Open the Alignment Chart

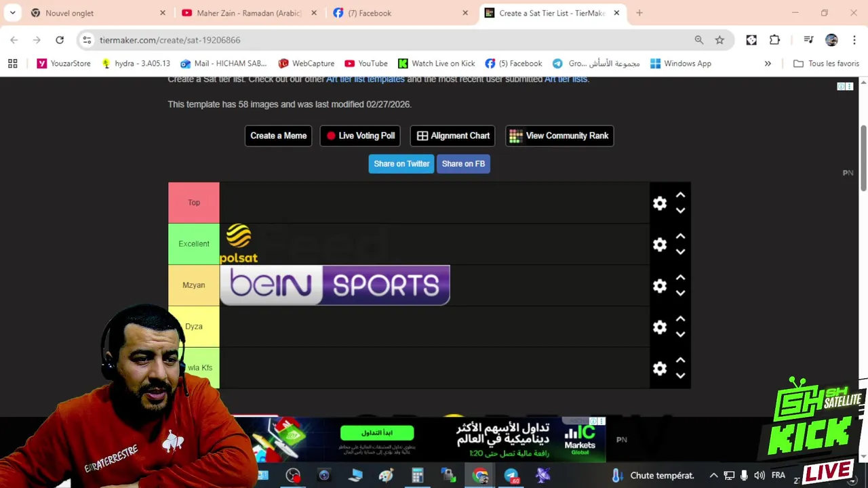point(453,136)
